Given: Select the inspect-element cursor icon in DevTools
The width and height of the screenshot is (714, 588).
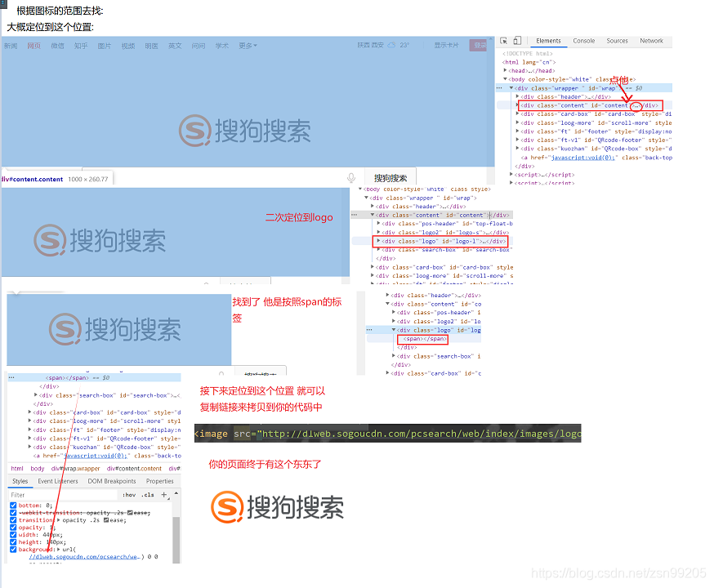Looking at the screenshot, I should click(503, 41).
